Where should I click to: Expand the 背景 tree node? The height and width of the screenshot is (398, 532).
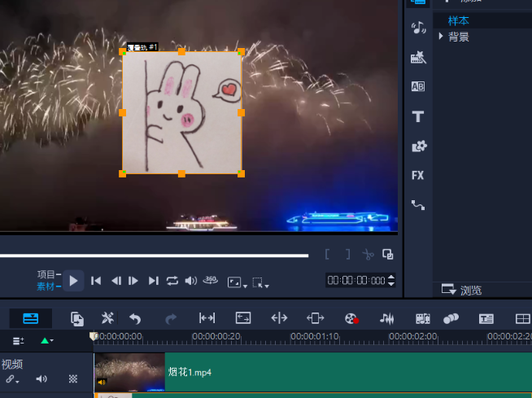[440, 36]
